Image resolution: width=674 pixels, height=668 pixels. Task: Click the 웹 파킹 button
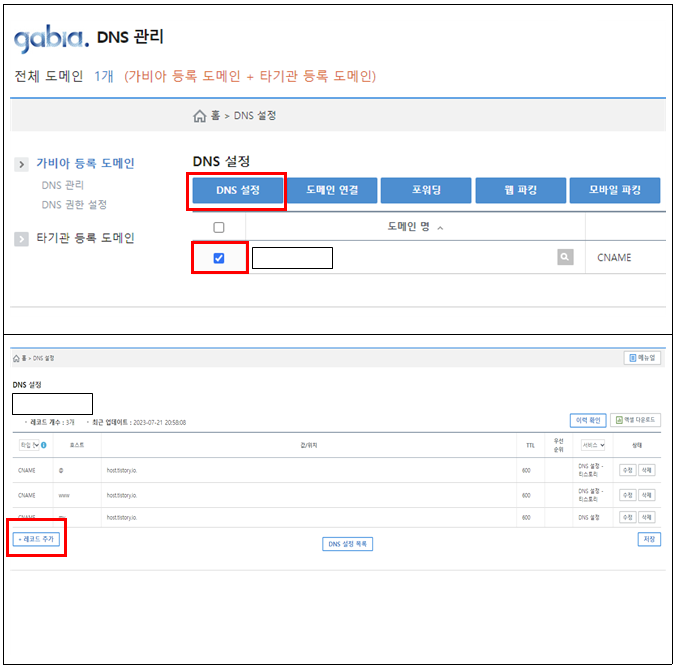point(521,190)
